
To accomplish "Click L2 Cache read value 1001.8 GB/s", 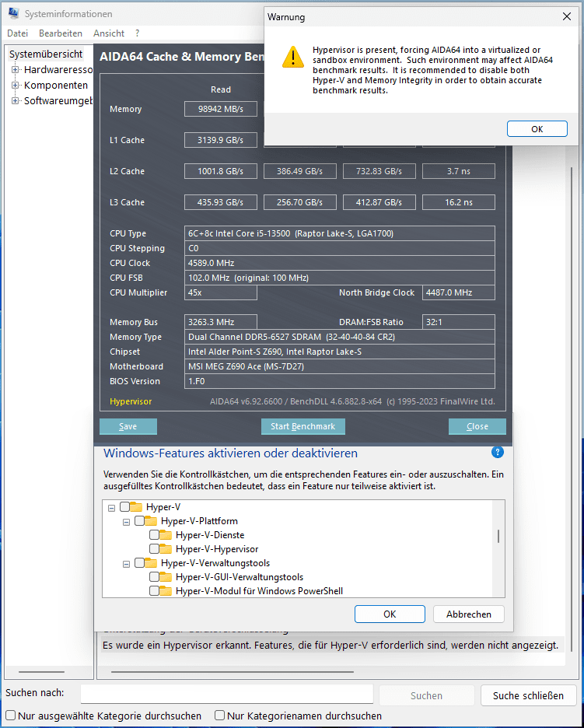I will point(221,171).
